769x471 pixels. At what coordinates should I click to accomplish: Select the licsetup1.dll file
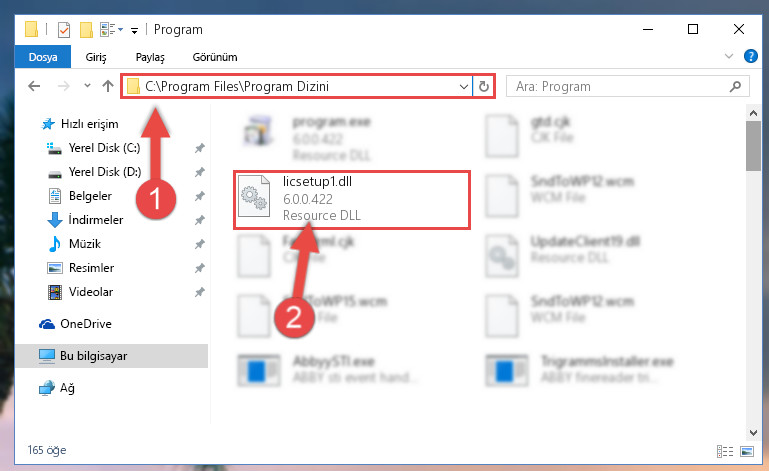352,199
